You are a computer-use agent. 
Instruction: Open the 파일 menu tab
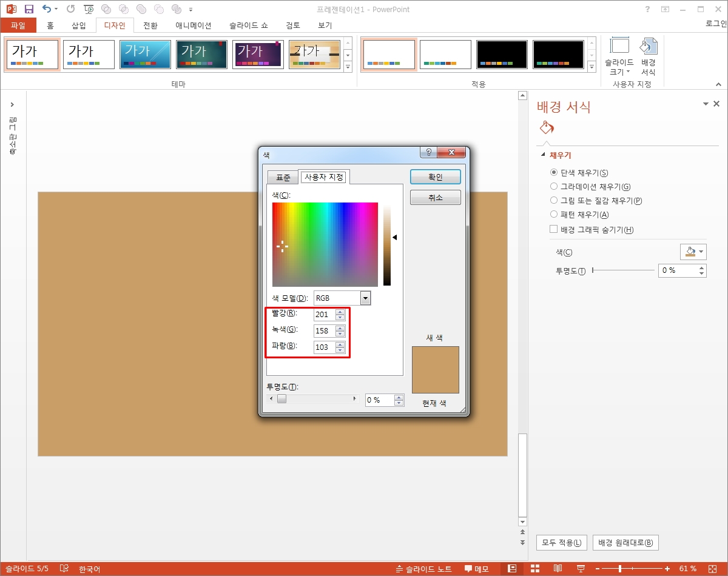pyautogui.click(x=18, y=25)
